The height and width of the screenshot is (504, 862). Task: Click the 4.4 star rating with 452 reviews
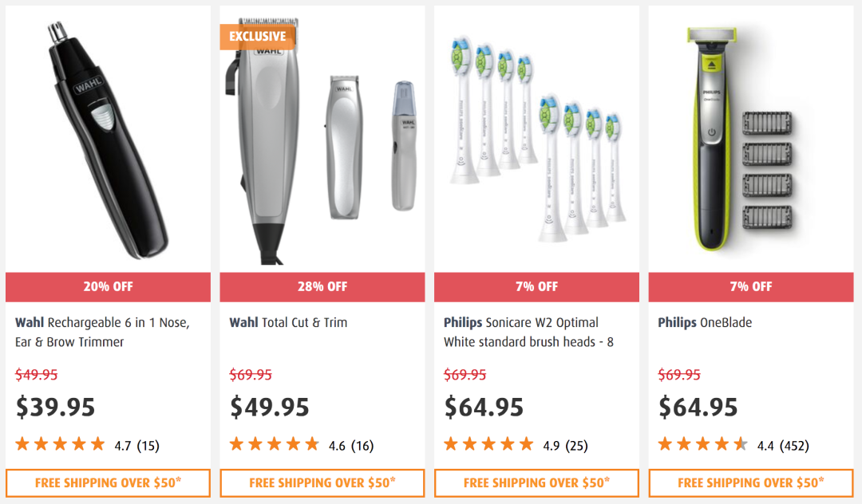pos(734,445)
